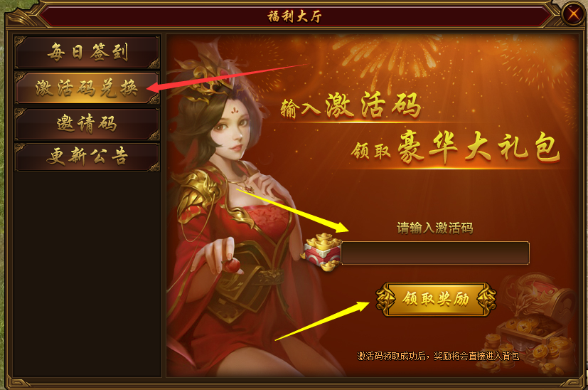Click the 领取奖励 button

pyautogui.click(x=436, y=299)
